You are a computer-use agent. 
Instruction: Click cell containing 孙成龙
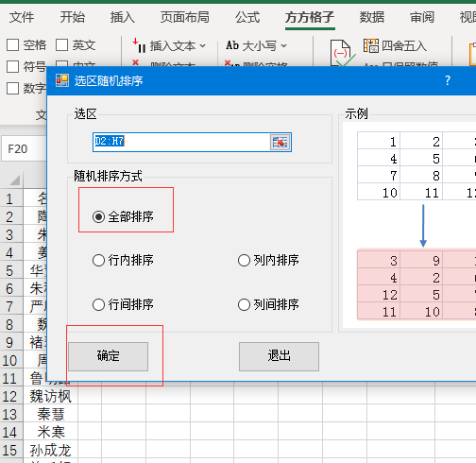(50, 450)
